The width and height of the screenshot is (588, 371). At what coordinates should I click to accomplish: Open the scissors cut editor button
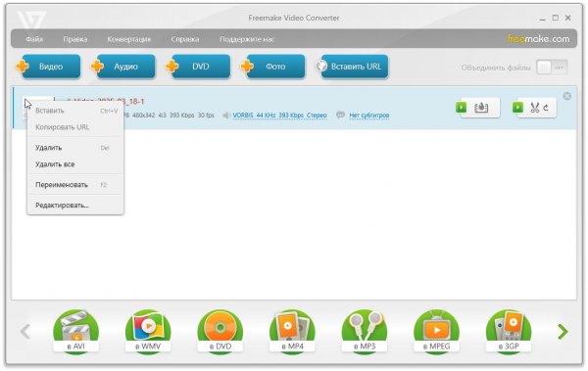[x=539, y=108]
